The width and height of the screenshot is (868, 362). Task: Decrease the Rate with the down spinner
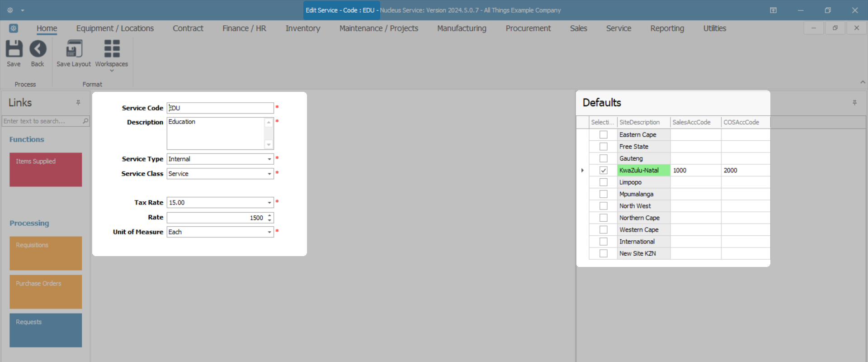coord(269,220)
